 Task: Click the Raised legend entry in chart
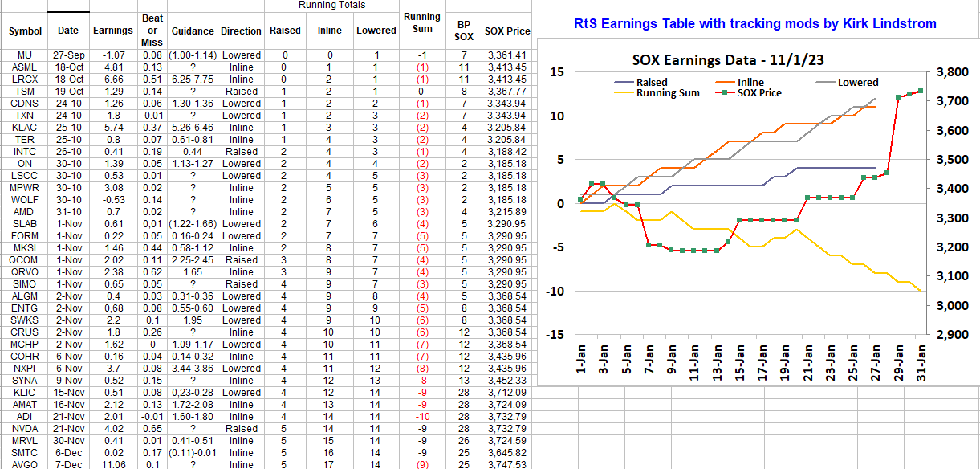pyautogui.click(x=651, y=82)
